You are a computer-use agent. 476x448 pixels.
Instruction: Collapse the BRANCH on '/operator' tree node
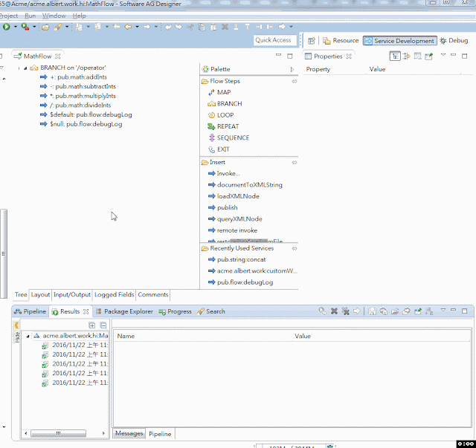pos(25,68)
